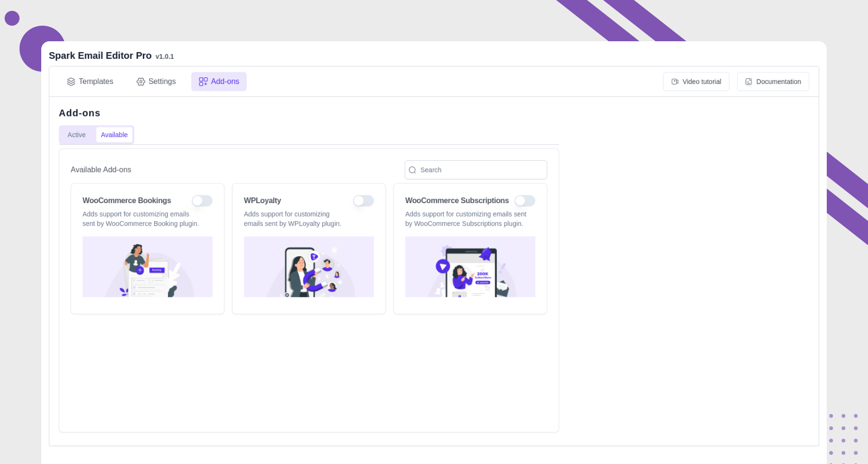Image resolution: width=868 pixels, height=464 pixels.
Task: Click the WooCommerce Bookings title
Action: (127, 201)
